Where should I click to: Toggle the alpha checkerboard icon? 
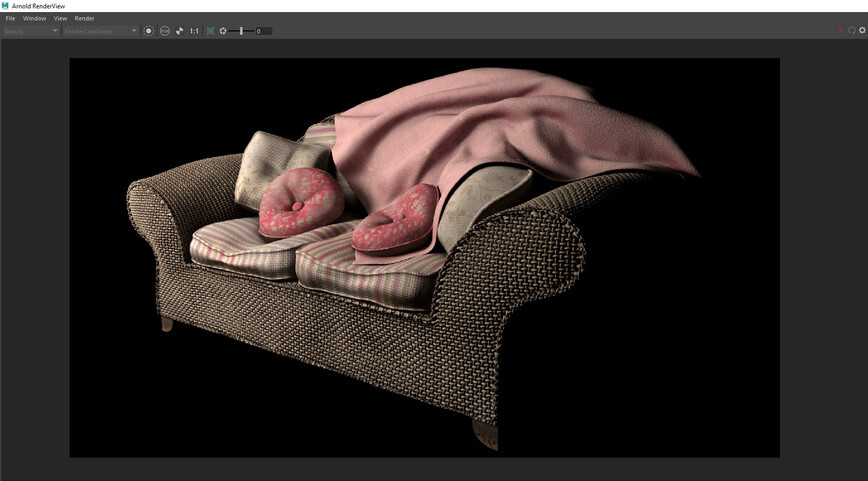tap(179, 31)
